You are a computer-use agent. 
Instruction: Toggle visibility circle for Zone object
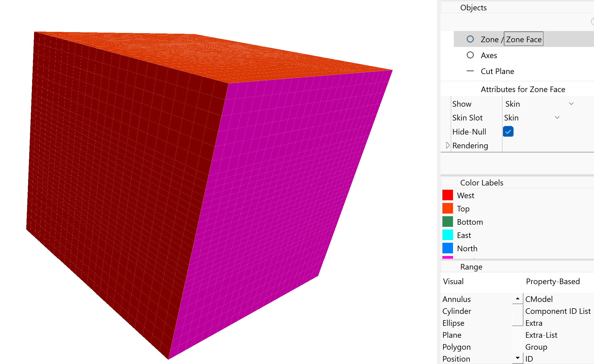coord(470,39)
